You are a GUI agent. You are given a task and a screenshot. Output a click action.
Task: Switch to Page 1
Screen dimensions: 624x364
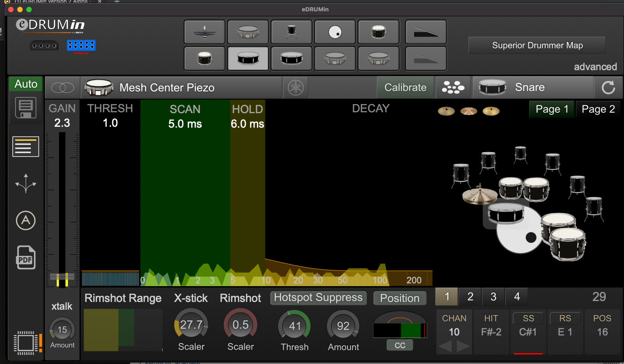pyautogui.click(x=552, y=110)
